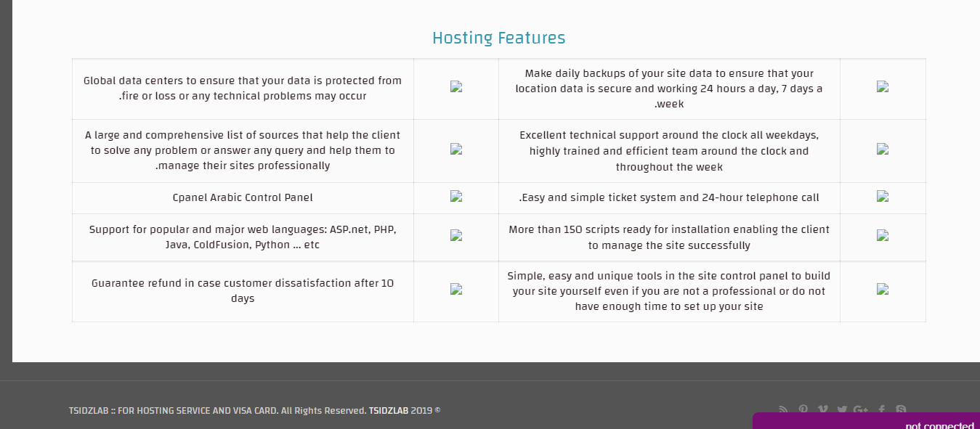Click the icon beside daily backups feature
980x429 pixels.
coord(883,86)
